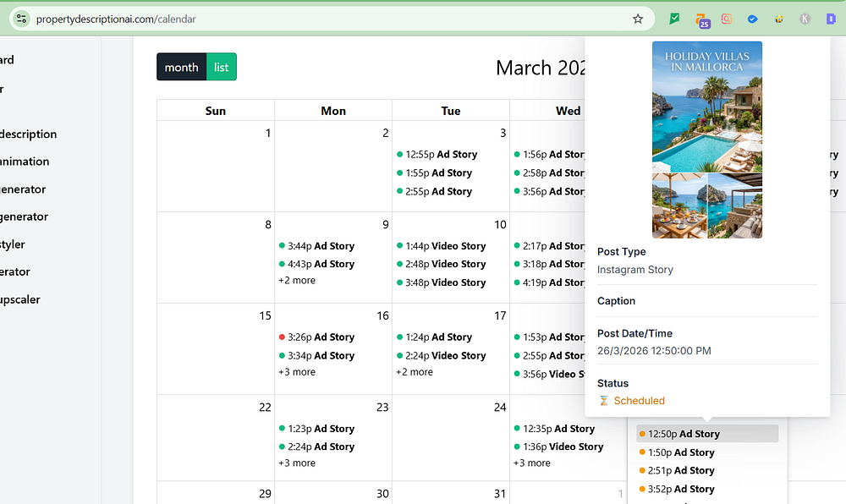The height and width of the screenshot is (504, 846).
Task: Open the 3:48p Video Story event
Action: tap(441, 282)
